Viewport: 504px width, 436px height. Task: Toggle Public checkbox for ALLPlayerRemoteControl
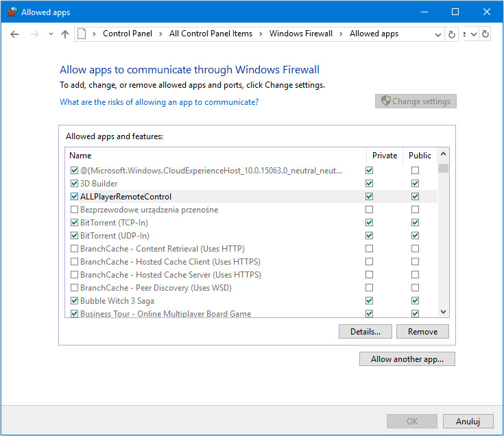pyautogui.click(x=415, y=196)
